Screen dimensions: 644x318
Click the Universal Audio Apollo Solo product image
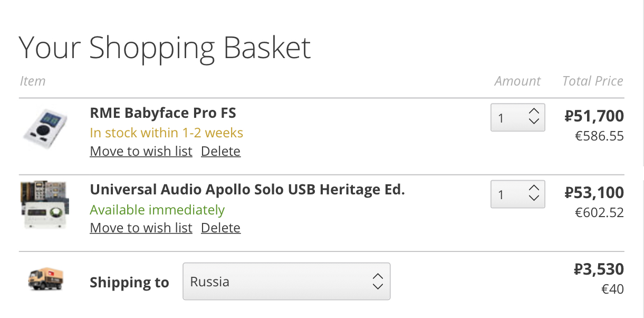coord(45,205)
